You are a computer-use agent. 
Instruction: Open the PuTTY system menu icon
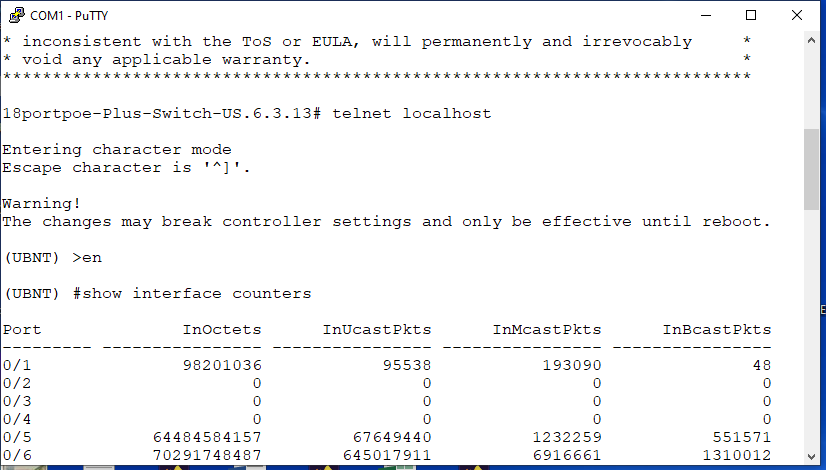16,15
